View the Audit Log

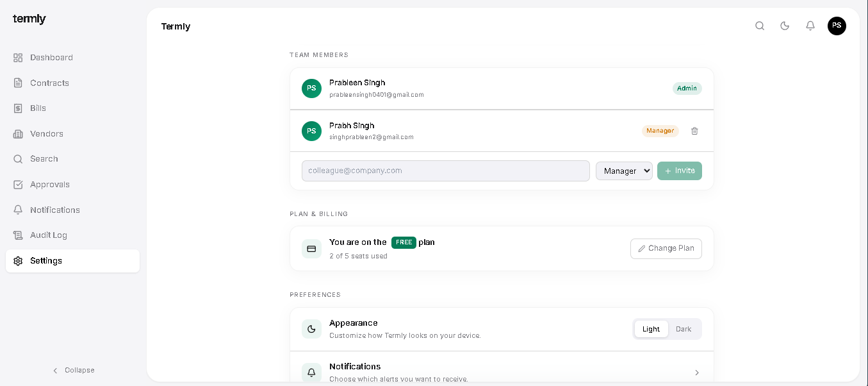[x=72, y=235]
